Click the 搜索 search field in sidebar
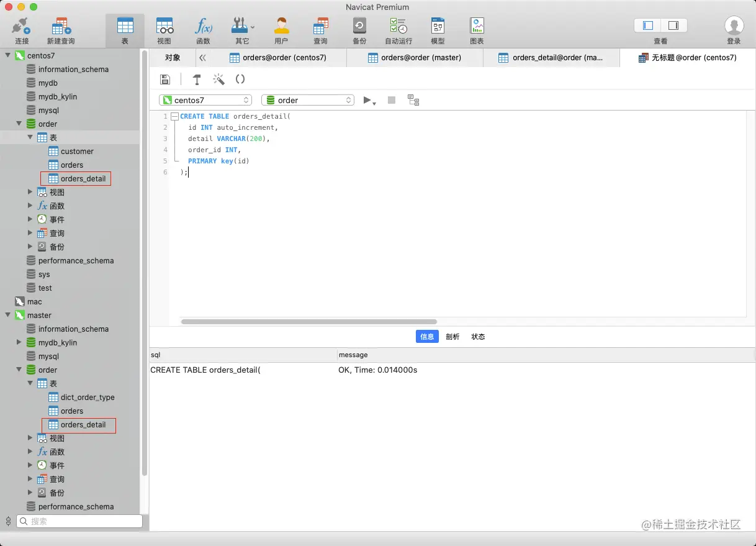This screenshot has height=546, width=756. (79, 521)
